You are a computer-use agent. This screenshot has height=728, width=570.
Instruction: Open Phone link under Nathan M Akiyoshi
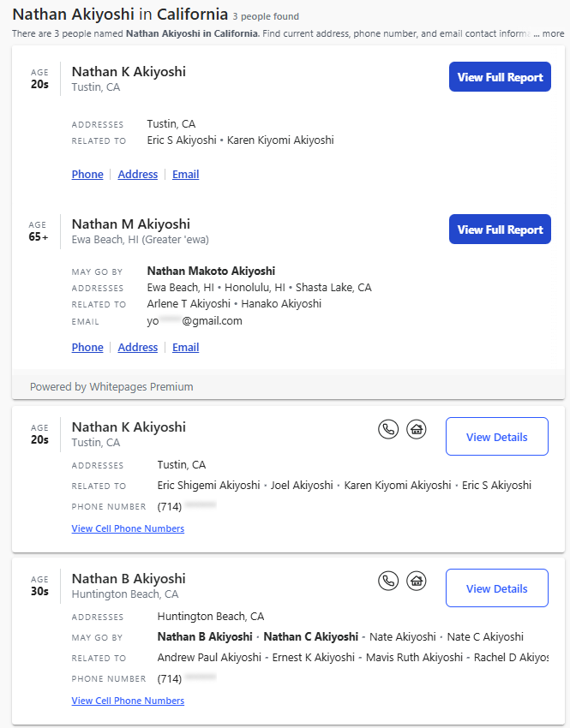pyautogui.click(x=87, y=347)
